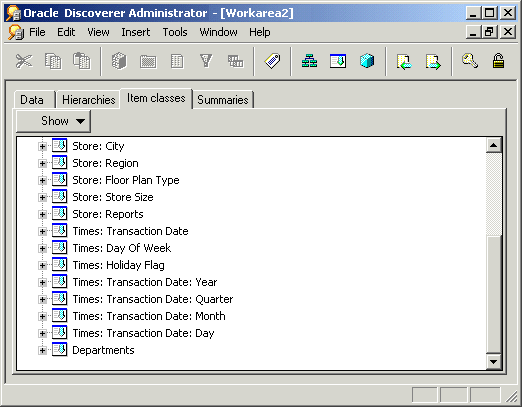
Task: Click the Times: Transaction Date: Year icon
Action: [x=59, y=282]
